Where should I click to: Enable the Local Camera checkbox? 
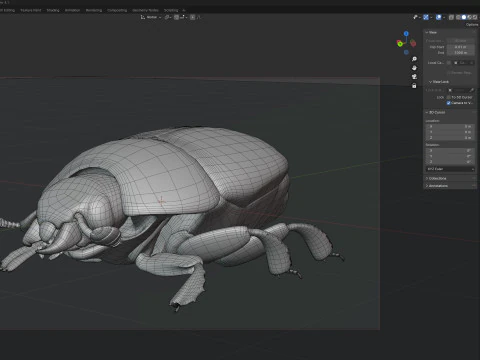point(449,63)
